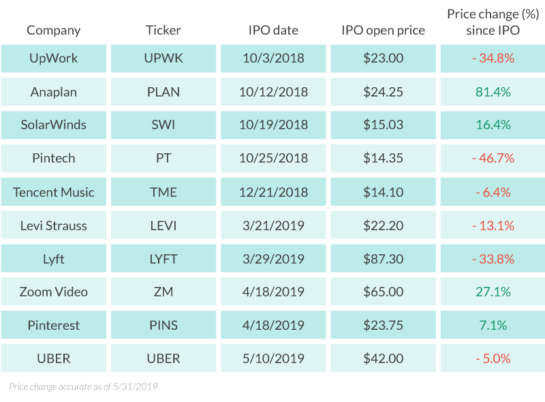Click the 5/10/2019 IPO date cell
The width and height of the screenshot is (545, 402).
[x=273, y=358]
